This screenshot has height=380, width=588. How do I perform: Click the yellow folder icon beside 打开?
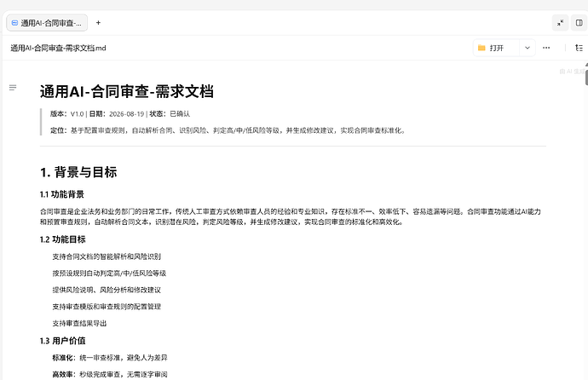(481, 48)
